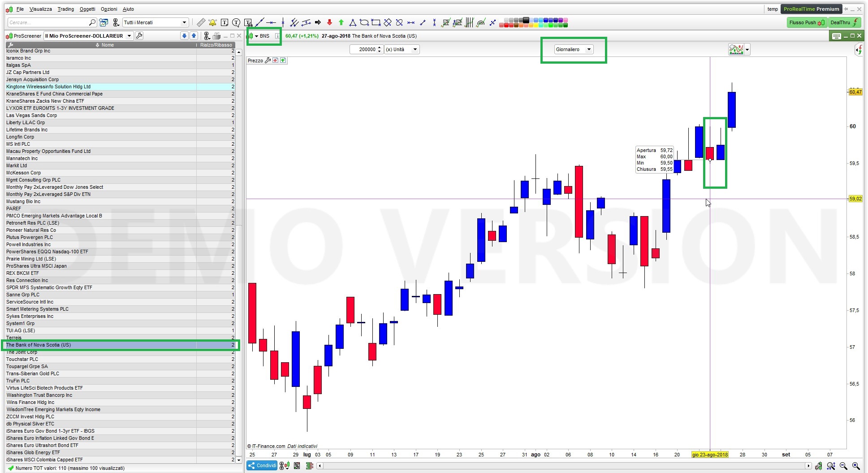
Task: Select the red down arrow drawing tool
Action: (330, 22)
